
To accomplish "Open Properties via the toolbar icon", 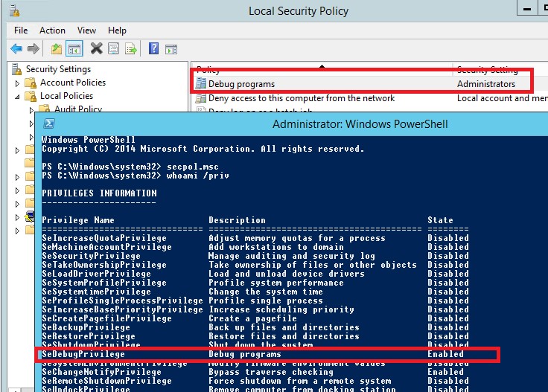I will 113,49.
